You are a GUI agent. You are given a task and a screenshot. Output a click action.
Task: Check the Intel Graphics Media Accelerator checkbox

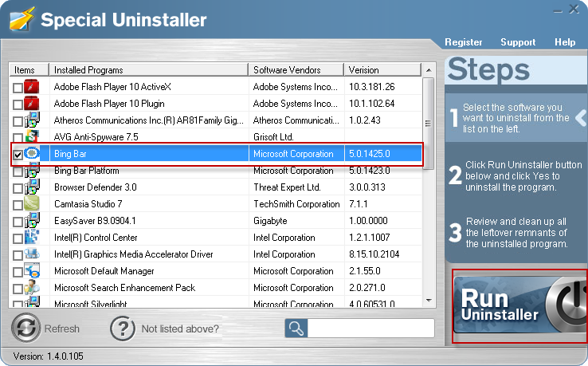coord(18,255)
